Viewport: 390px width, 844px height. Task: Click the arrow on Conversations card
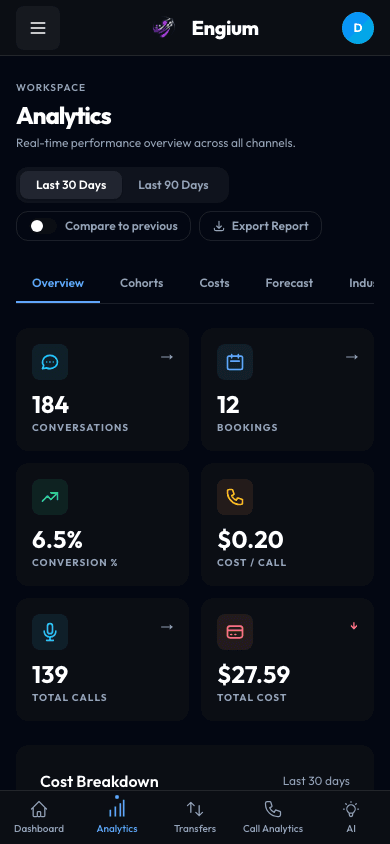pyautogui.click(x=167, y=357)
